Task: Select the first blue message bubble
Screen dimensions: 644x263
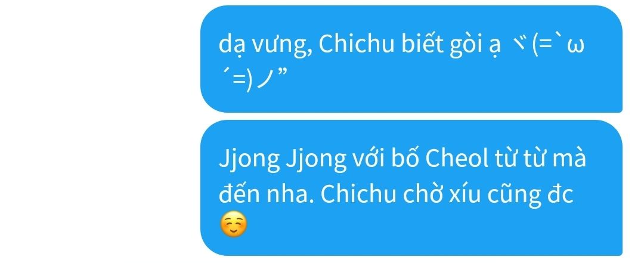Action: [x=411, y=59]
